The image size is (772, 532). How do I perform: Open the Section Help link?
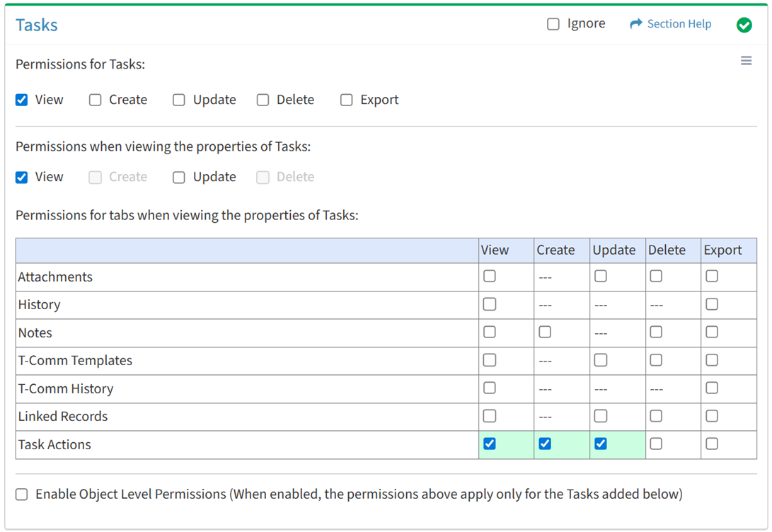click(x=679, y=24)
